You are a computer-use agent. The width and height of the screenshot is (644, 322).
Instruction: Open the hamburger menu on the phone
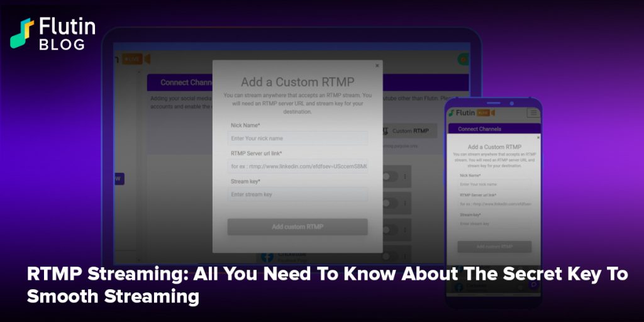(533, 113)
